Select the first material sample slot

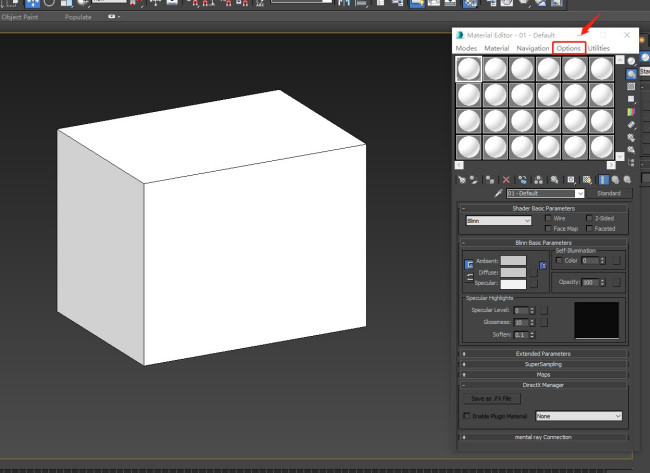(468, 69)
